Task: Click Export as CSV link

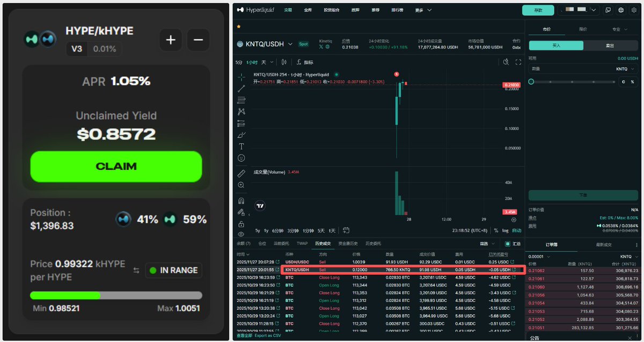Action: pos(268,336)
